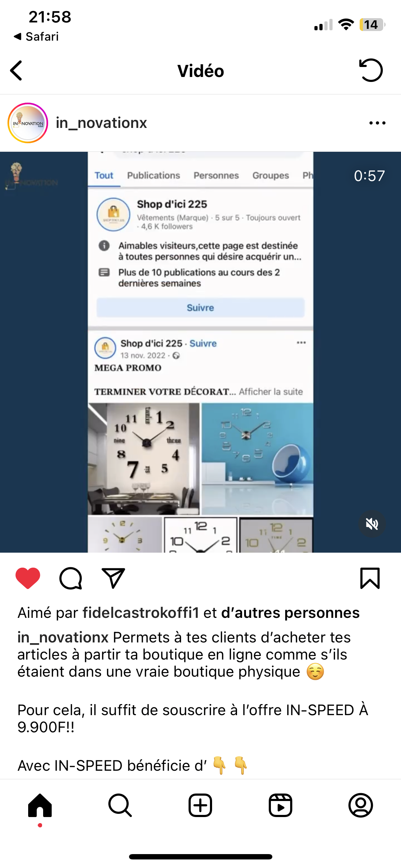Image resolution: width=401 pixels, height=868 pixels.
Task: Open in_novationx profile picture story
Action: pos(28,123)
